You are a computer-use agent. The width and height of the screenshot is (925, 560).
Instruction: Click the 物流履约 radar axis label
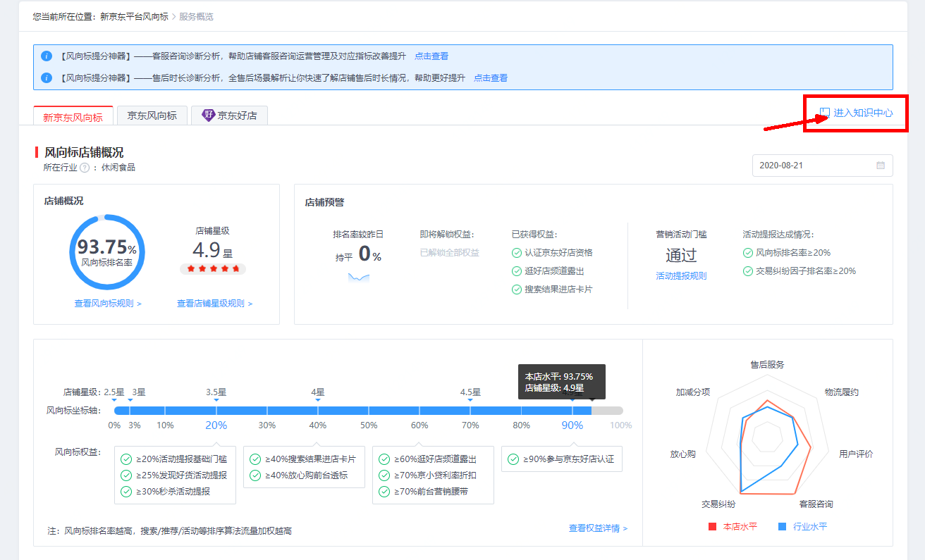click(842, 392)
